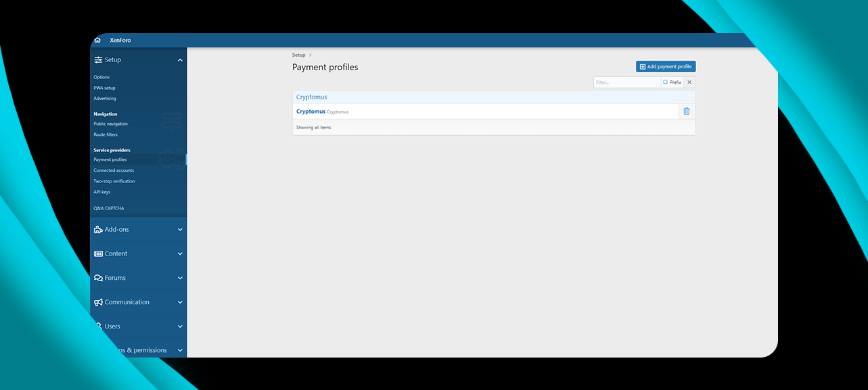Expand the Forums section chevron
Viewport: 868px width, 390px height.
(180, 278)
